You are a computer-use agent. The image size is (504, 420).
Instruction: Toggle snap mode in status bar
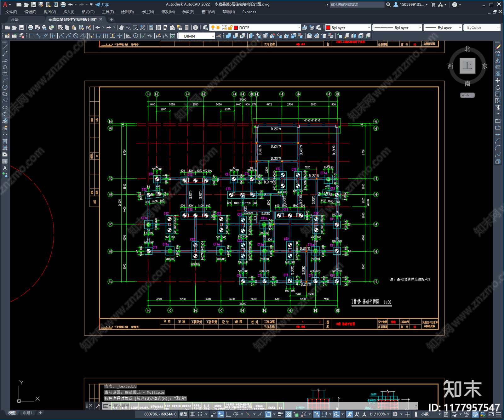tap(200, 414)
